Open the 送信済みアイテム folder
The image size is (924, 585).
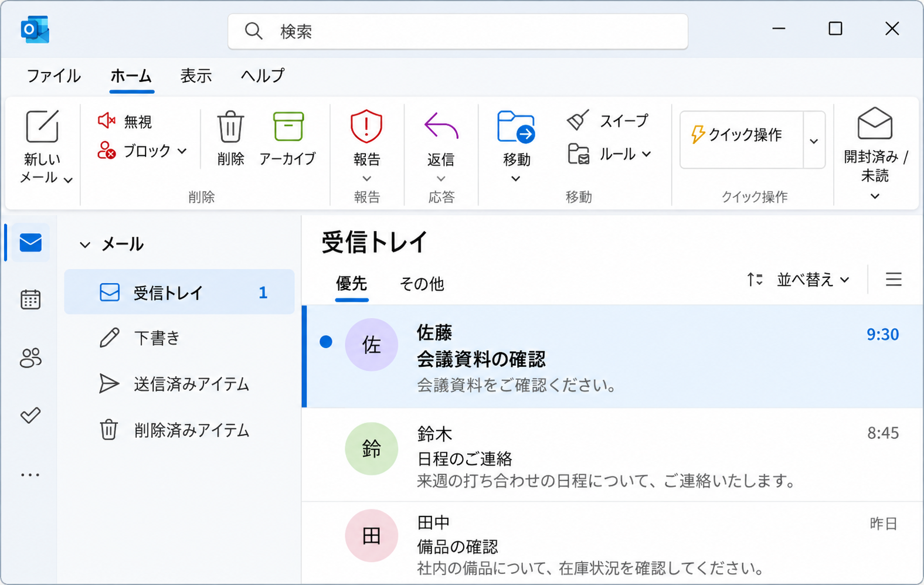tap(179, 384)
